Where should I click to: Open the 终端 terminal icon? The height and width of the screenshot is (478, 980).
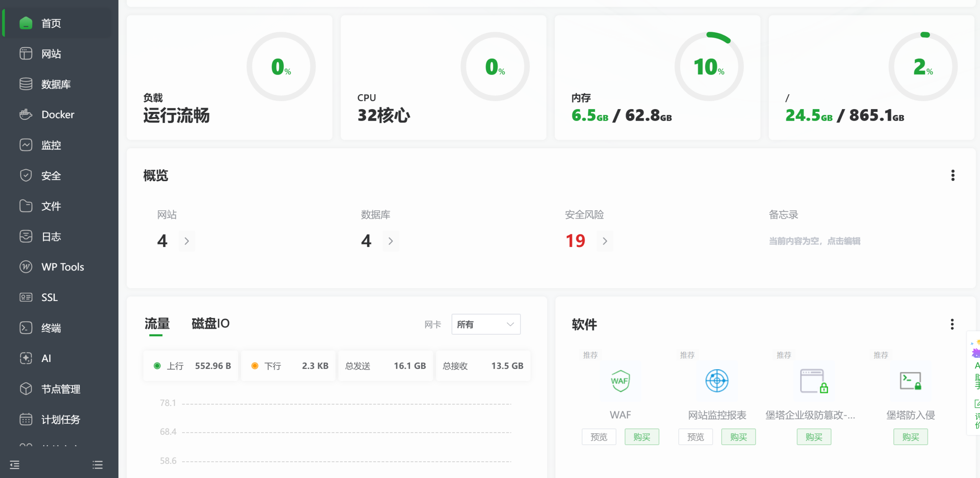click(26, 327)
